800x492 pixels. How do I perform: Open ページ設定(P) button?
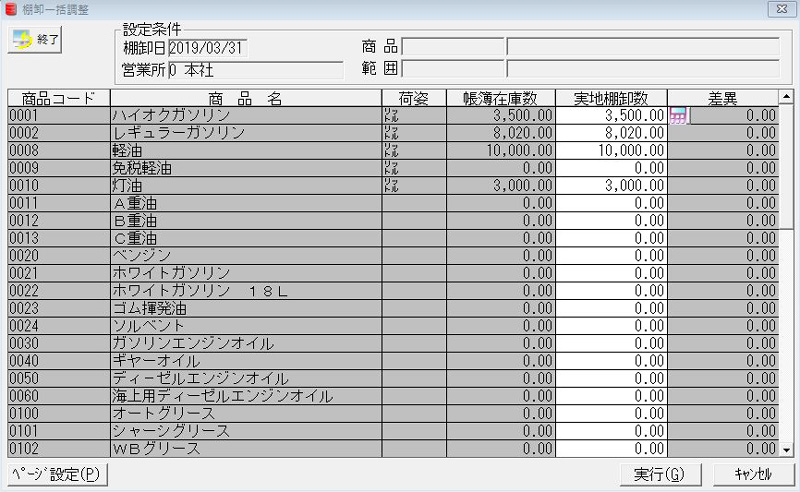tap(57, 473)
